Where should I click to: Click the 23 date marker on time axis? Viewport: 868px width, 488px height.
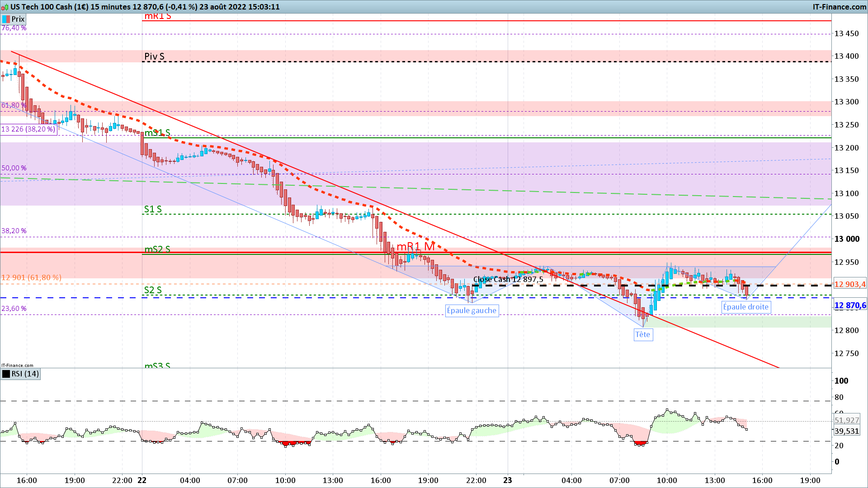click(508, 480)
